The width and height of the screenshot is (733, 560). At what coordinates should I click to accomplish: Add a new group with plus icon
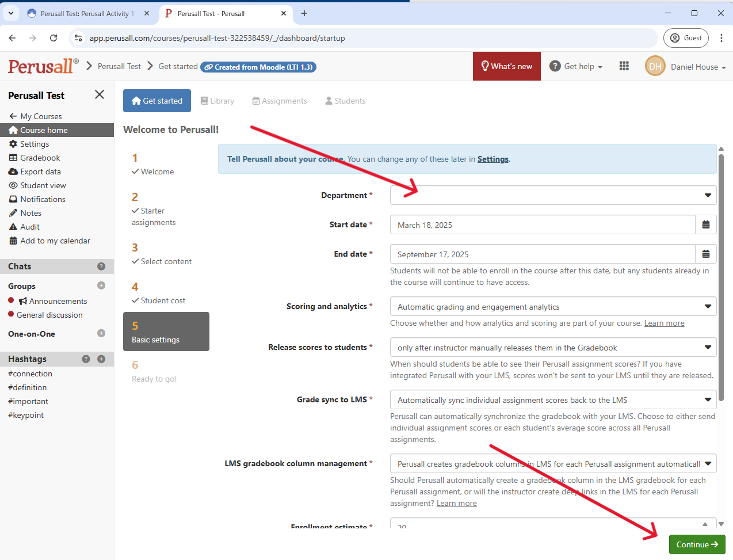click(101, 285)
